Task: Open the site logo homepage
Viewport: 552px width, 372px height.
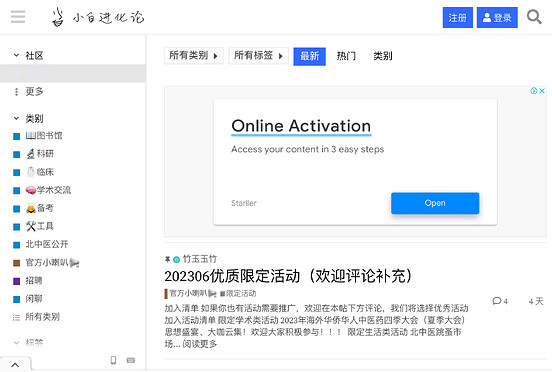Action: click(98, 17)
